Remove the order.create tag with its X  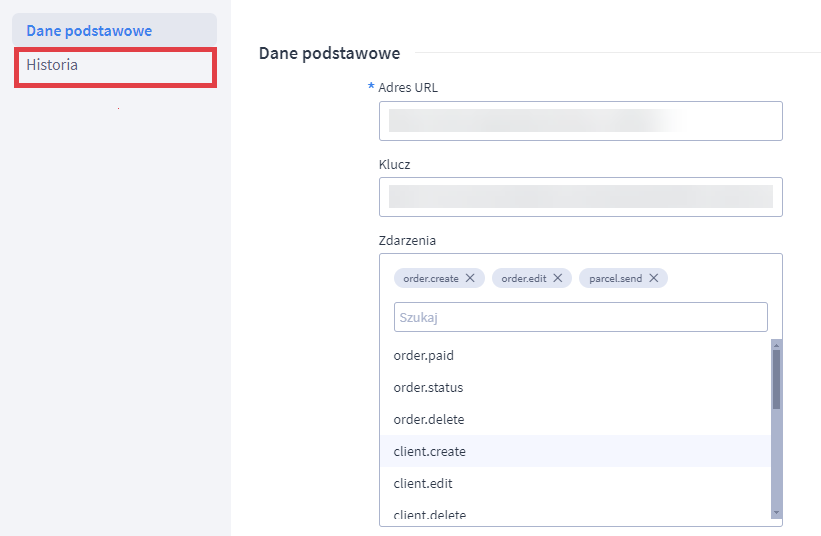pos(470,278)
